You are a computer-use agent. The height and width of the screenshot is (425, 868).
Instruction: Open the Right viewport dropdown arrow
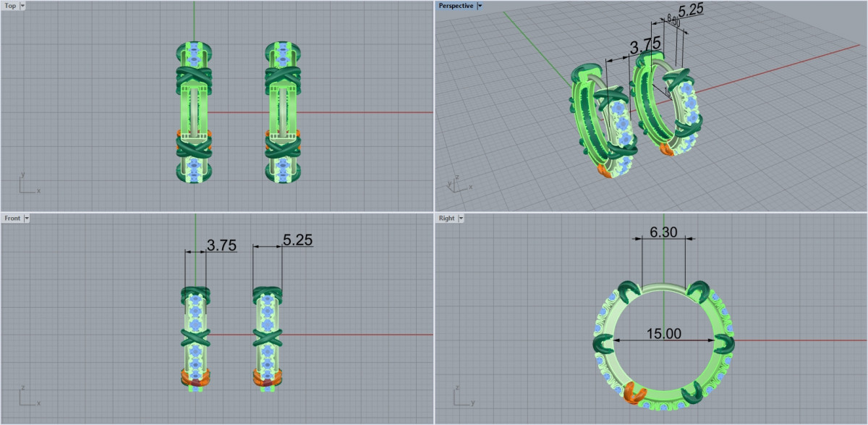(460, 218)
